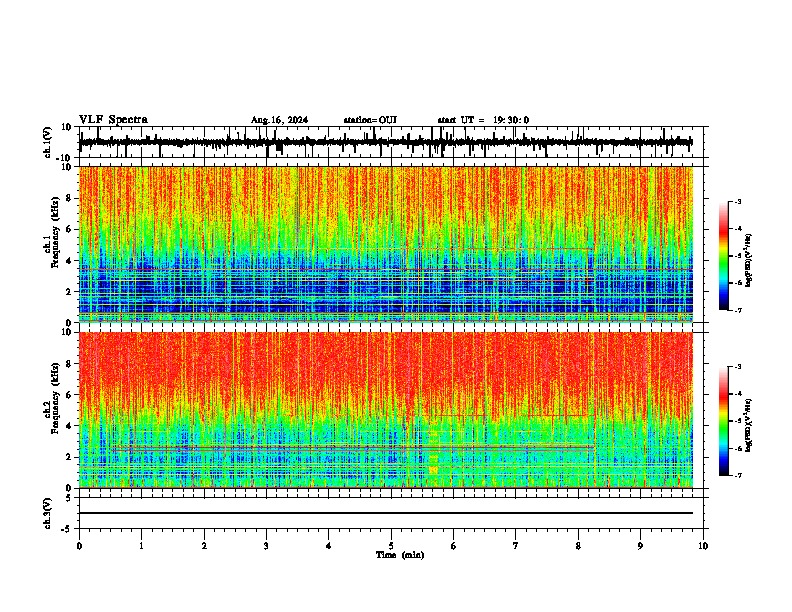Click the ch.1 voltage waveform trace

click(x=386, y=143)
